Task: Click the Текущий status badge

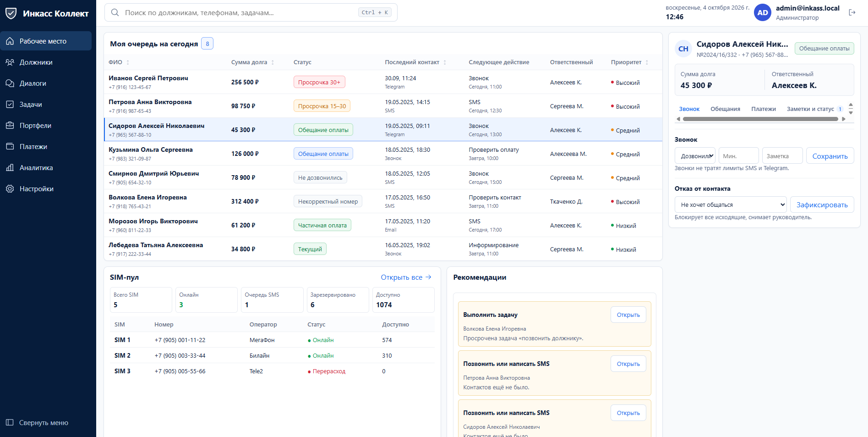Action: click(x=310, y=249)
